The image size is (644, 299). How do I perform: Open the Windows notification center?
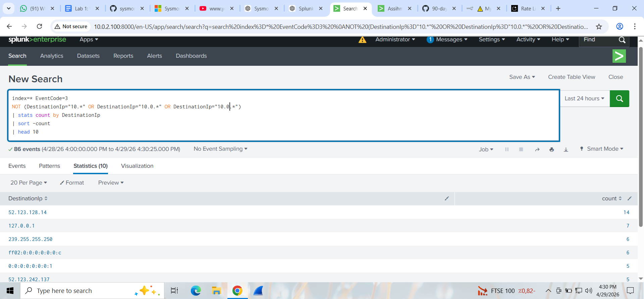630,291
